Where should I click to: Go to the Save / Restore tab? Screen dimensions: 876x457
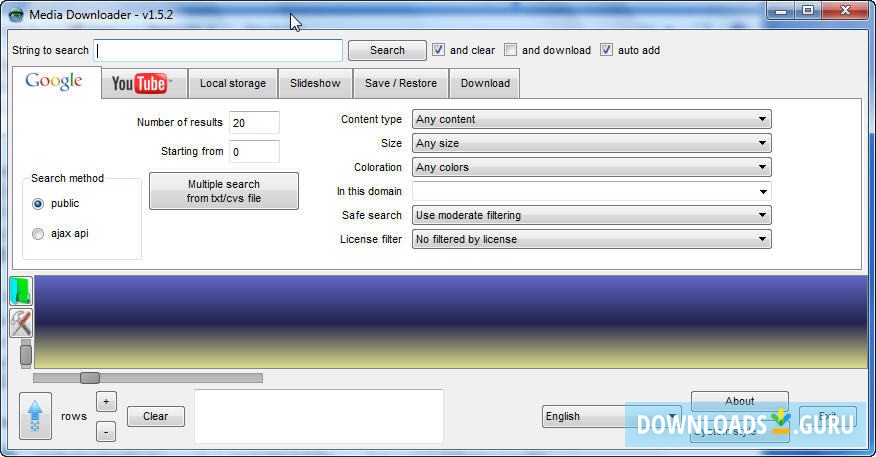[401, 84]
